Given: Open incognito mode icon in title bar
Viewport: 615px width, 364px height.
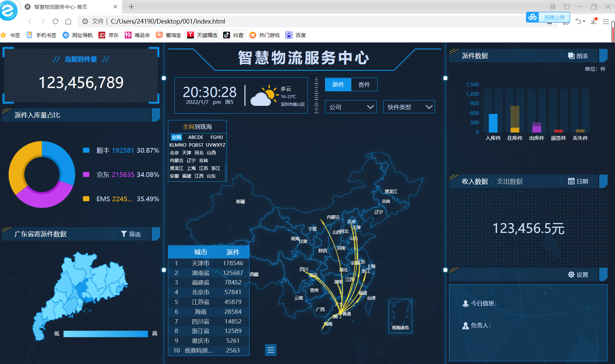Looking at the screenshot, I should 553,7.
